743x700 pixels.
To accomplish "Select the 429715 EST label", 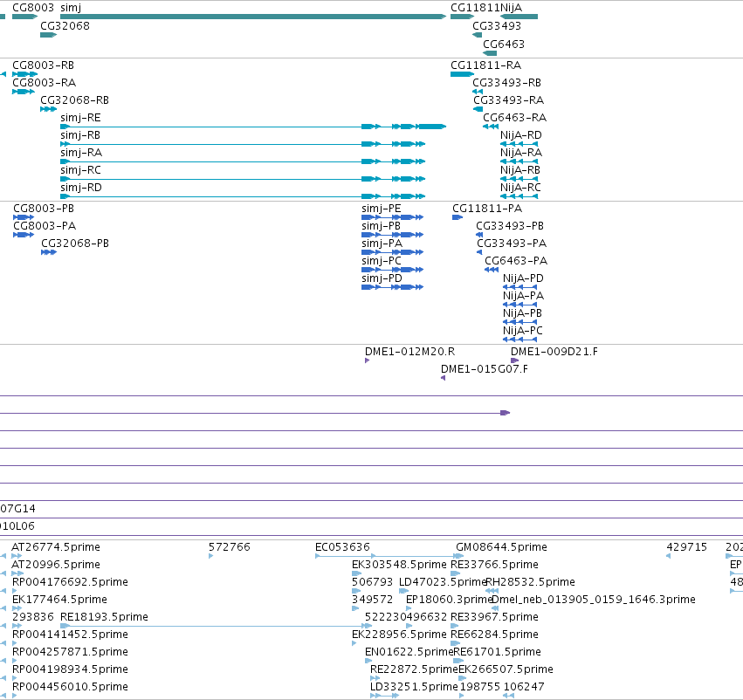I will coord(686,547).
